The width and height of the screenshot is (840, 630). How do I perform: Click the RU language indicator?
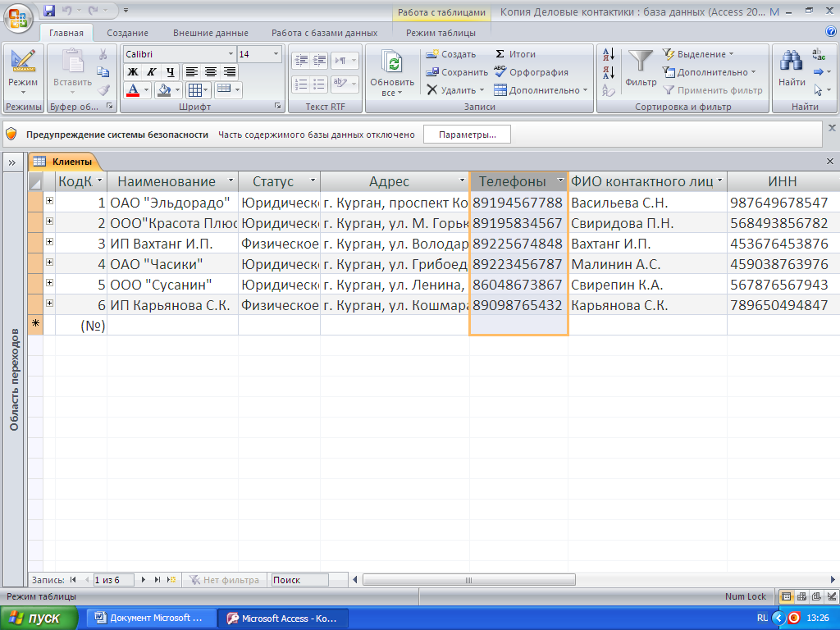coord(762,619)
